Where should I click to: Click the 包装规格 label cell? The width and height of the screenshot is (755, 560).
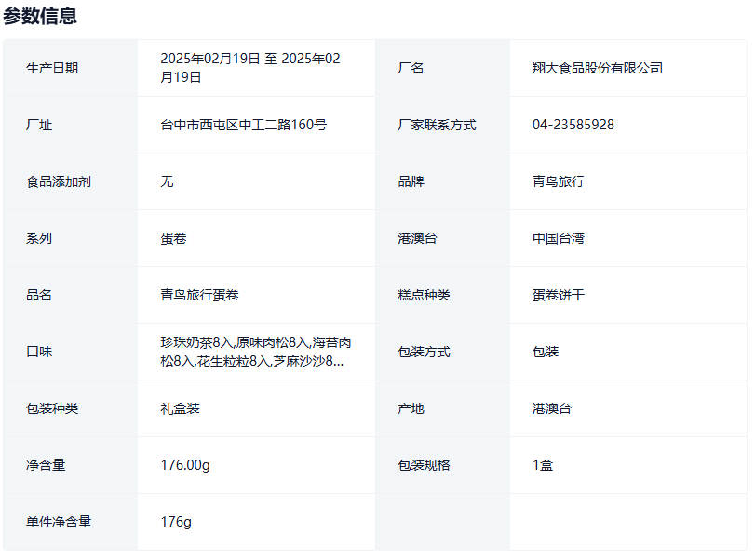click(x=424, y=465)
